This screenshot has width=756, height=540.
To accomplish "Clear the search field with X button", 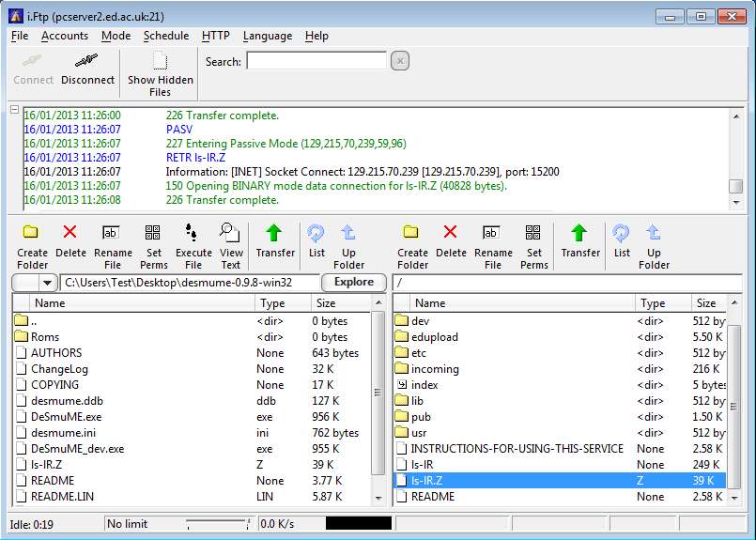I will point(399,61).
